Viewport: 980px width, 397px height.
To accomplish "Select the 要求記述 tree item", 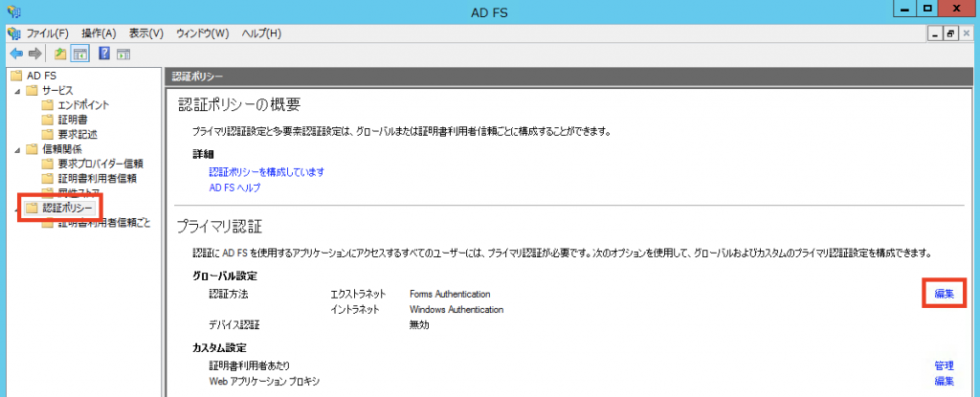I will click(78, 135).
